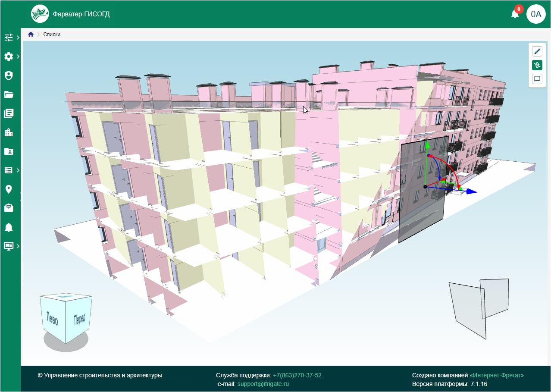Select the Списки breadcrumb item

(52, 34)
